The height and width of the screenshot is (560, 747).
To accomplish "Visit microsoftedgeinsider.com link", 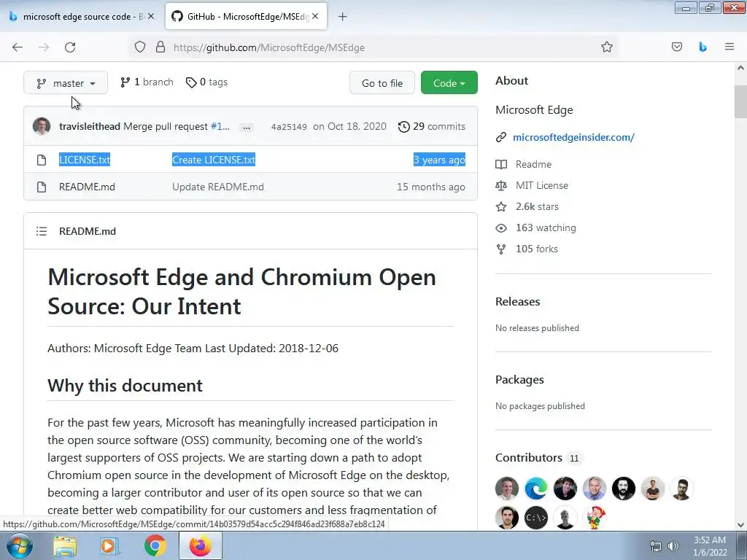I will [x=573, y=137].
